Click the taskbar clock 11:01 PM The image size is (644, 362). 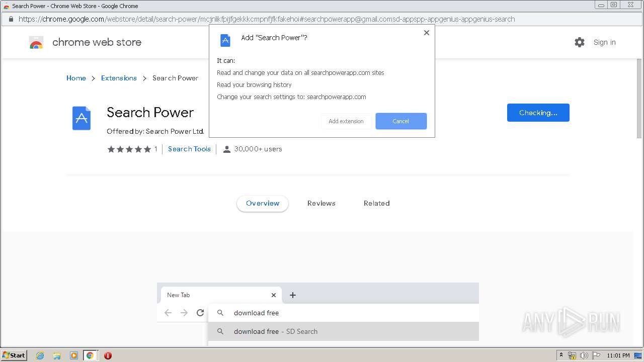click(618, 355)
